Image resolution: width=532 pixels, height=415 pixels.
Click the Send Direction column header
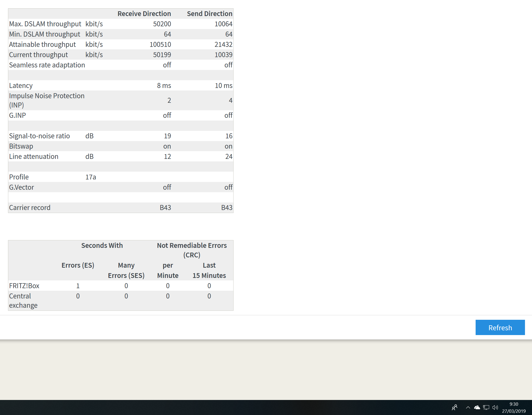209,14
